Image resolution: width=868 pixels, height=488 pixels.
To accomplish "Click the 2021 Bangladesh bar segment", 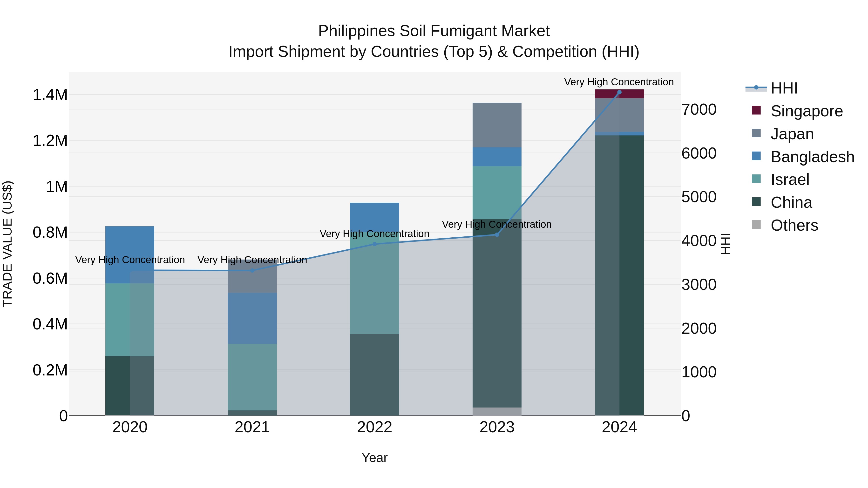I will [252, 318].
